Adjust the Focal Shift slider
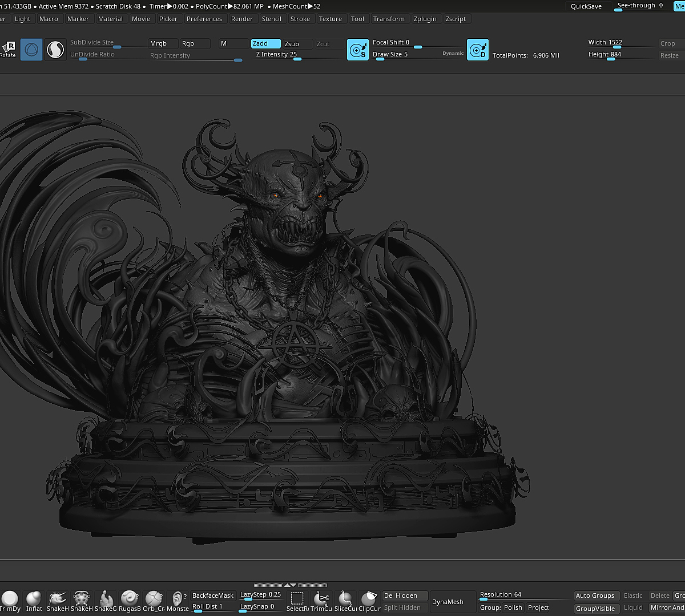Image resolution: width=685 pixels, height=616 pixels. point(417,43)
